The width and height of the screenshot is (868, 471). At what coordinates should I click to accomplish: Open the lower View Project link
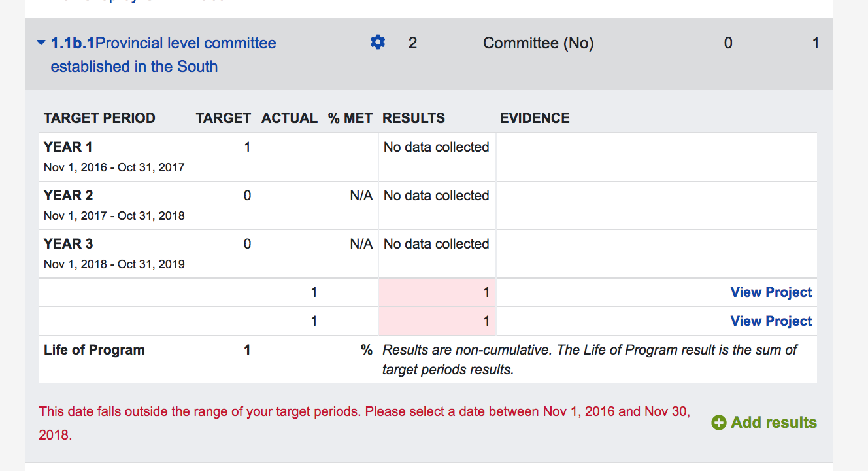771,321
